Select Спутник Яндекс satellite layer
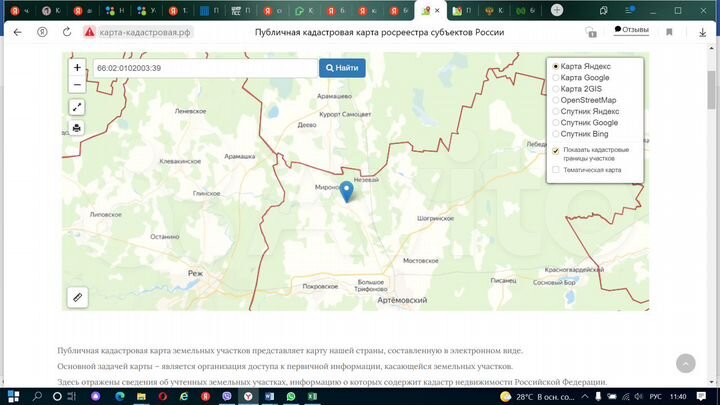 point(556,111)
